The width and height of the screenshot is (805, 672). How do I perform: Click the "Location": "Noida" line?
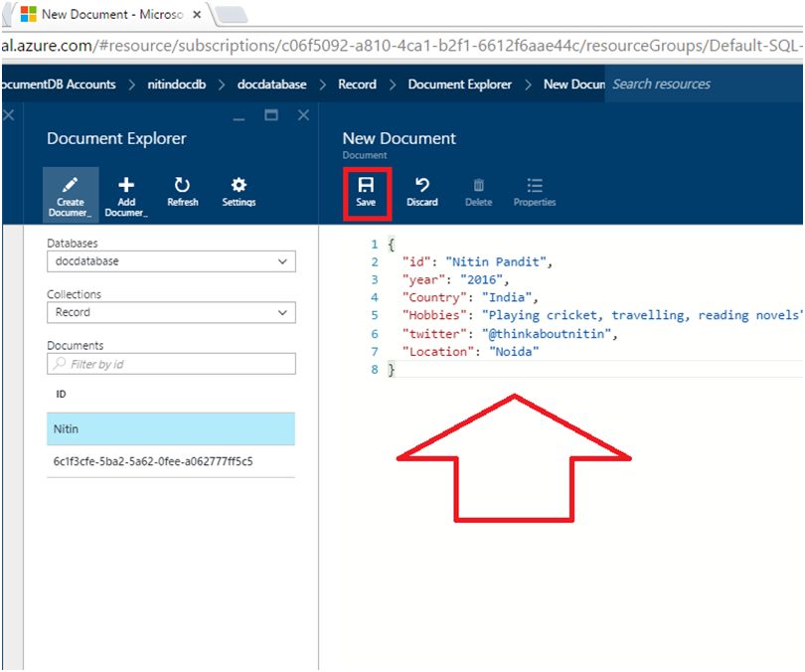(470, 352)
